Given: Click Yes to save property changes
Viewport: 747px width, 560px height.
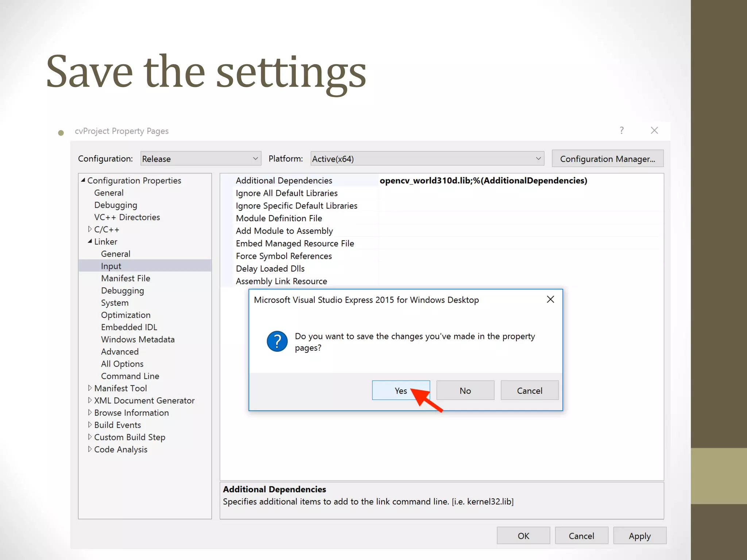Looking at the screenshot, I should pyautogui.click(x=400, y=390).
